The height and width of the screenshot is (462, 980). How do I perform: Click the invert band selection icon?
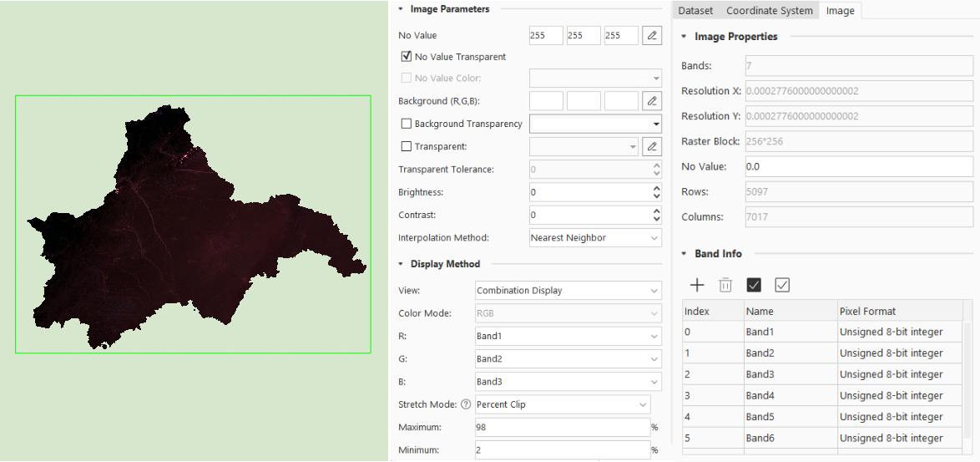(x=782, y=285)
